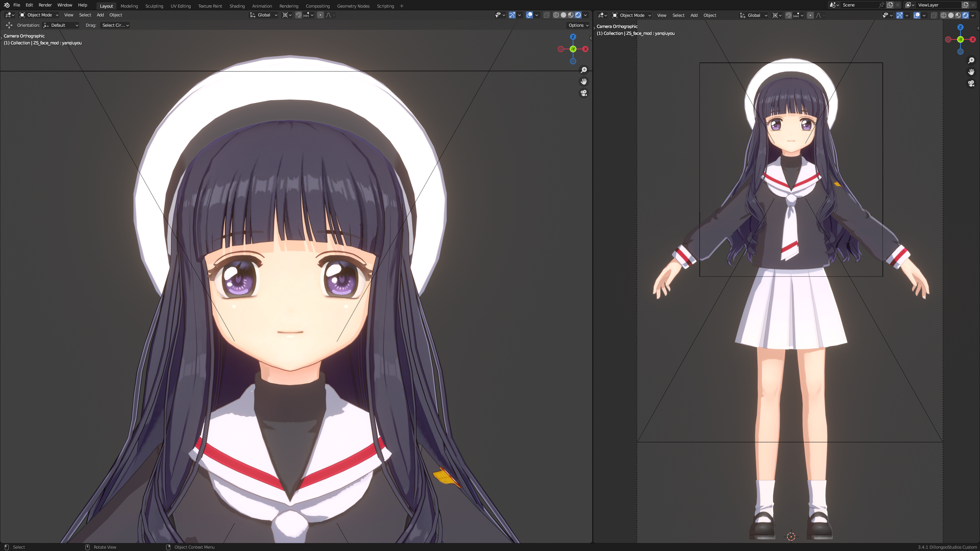Click the red X axis on left gizmo
The width and height of the screenshot is (980, 551).
click(x=585, y=49)
